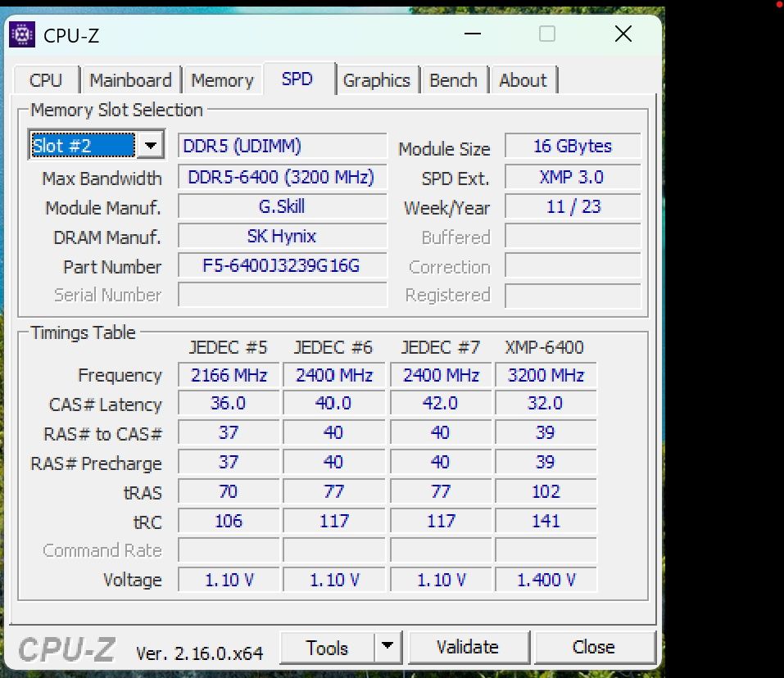Click the 36.0 CAS# Latency cell
Screen dimensions: 784x678
click(229, 404)
